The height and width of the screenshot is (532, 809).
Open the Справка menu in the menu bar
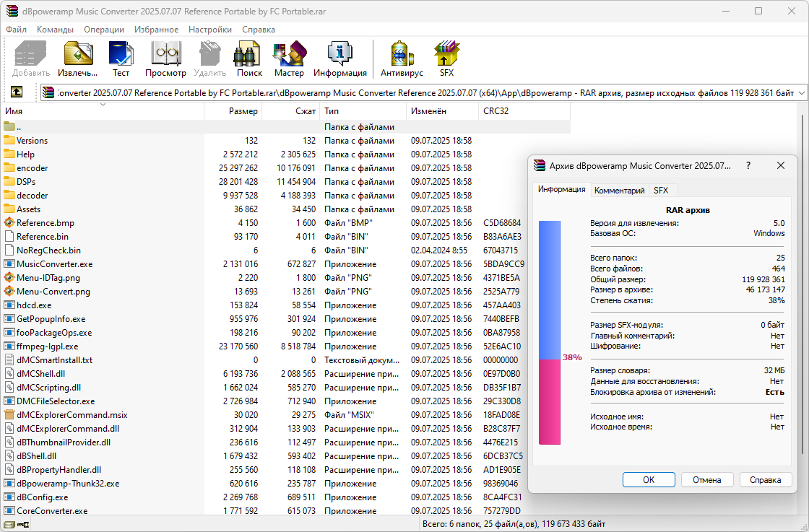point(259,30)
